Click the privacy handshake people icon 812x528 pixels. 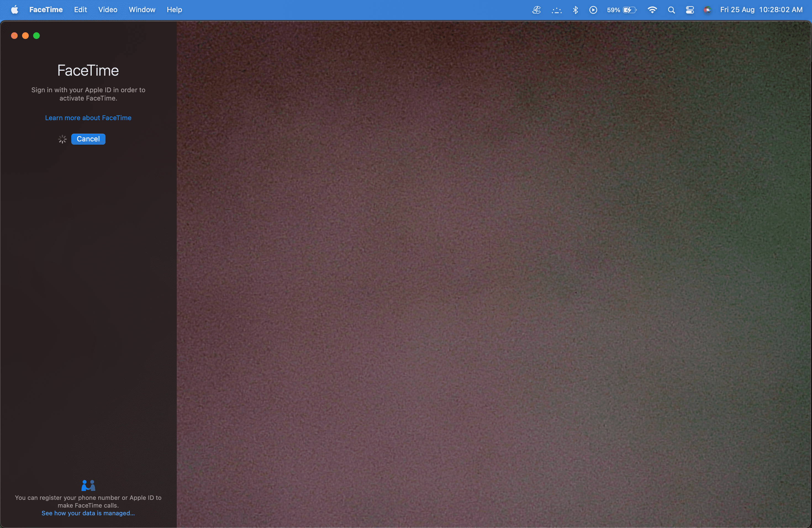coord(88,485)
